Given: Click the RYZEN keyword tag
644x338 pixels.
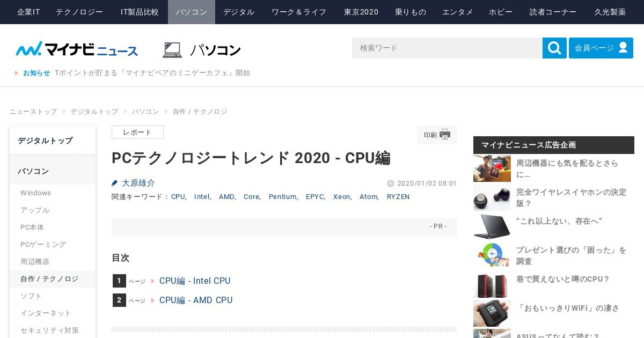Looking at the screenshot, I should (x=398, y=197).
